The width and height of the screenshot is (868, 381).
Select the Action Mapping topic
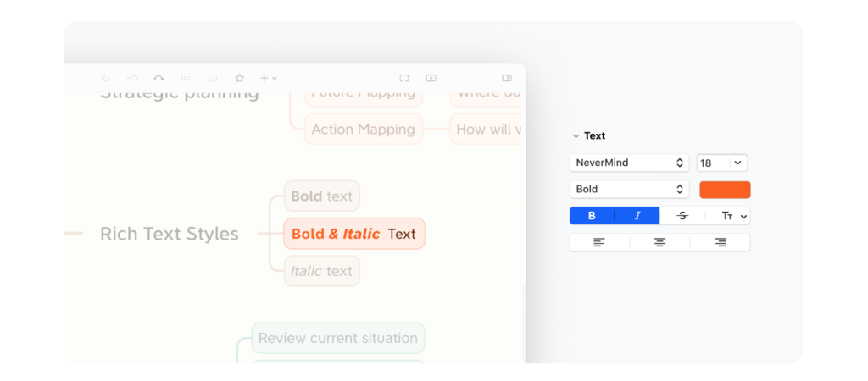[364, 129]
